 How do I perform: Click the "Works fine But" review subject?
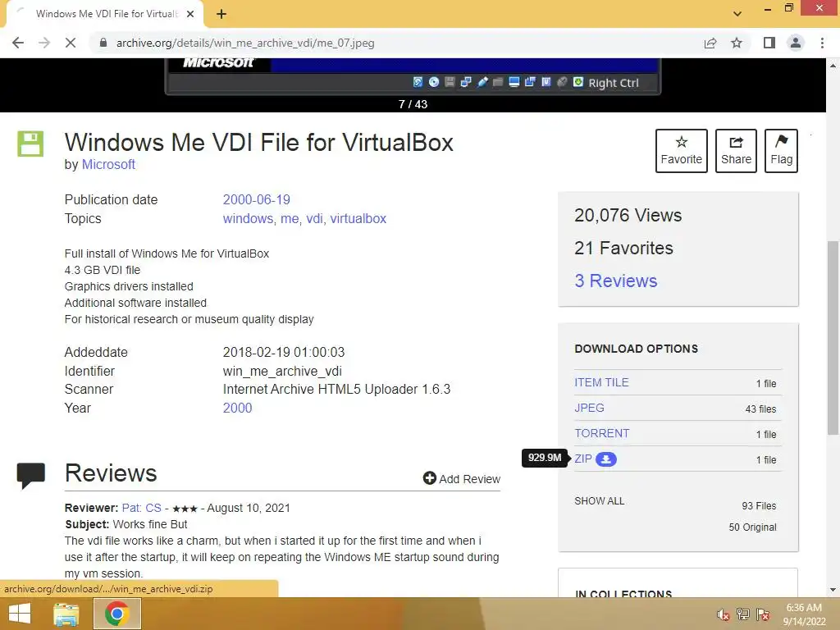point(150,524)
